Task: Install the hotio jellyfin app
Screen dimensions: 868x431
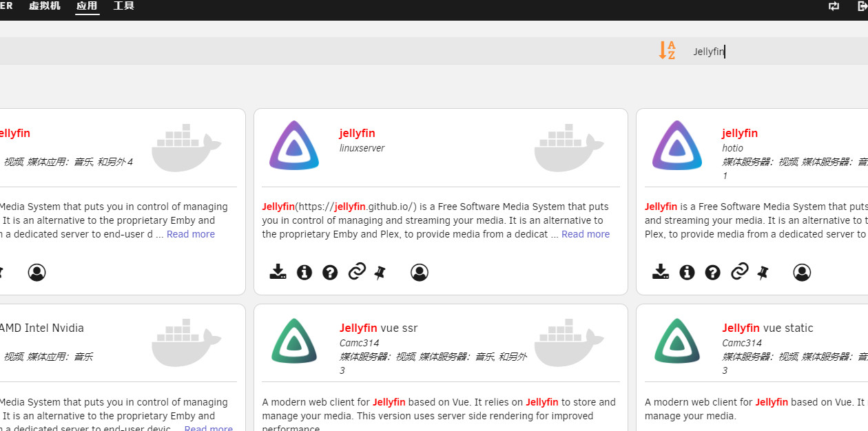Action: tap(661, 272)
